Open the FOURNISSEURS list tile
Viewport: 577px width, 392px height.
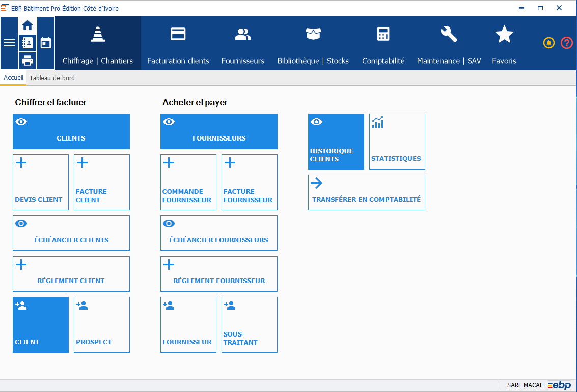[219, 131]
